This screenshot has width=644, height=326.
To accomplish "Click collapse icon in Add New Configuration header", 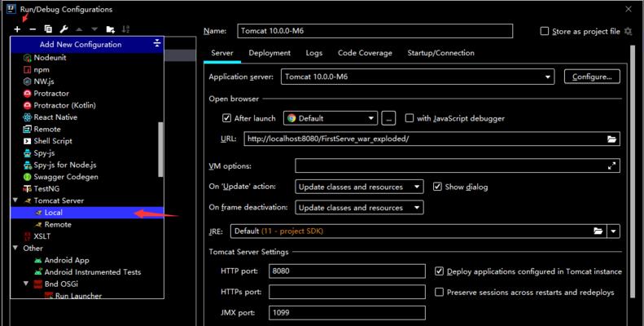I will coord(157,43).
